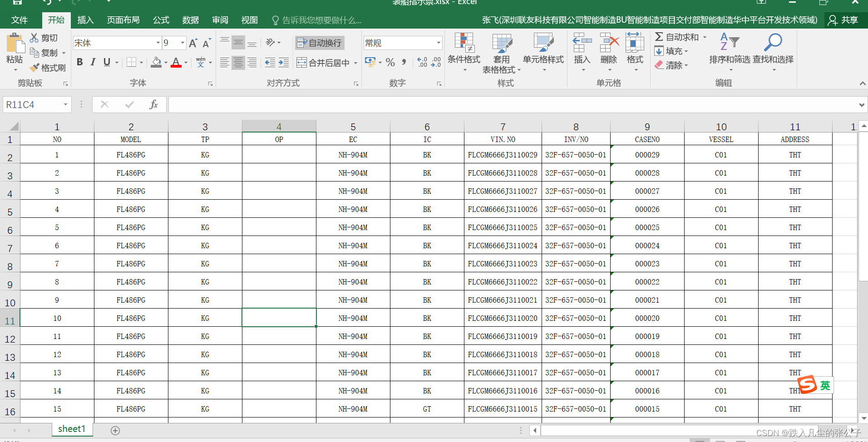
Task: Open Conditional Formatting
Action: click(464, 53)
